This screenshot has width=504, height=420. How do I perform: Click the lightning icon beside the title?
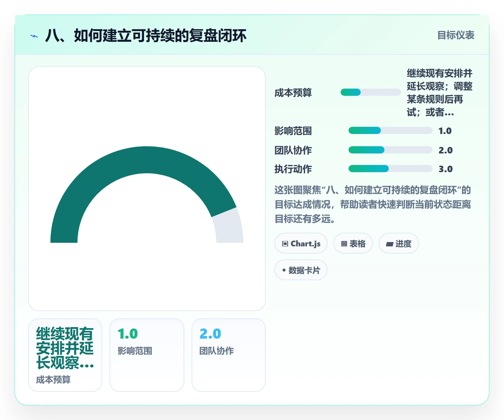(34, 36)
